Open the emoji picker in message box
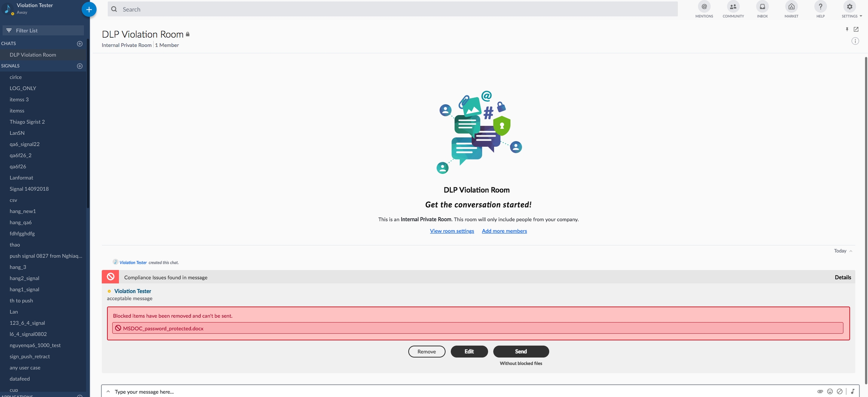Viewport: 868px width, 397px height. 830,391
